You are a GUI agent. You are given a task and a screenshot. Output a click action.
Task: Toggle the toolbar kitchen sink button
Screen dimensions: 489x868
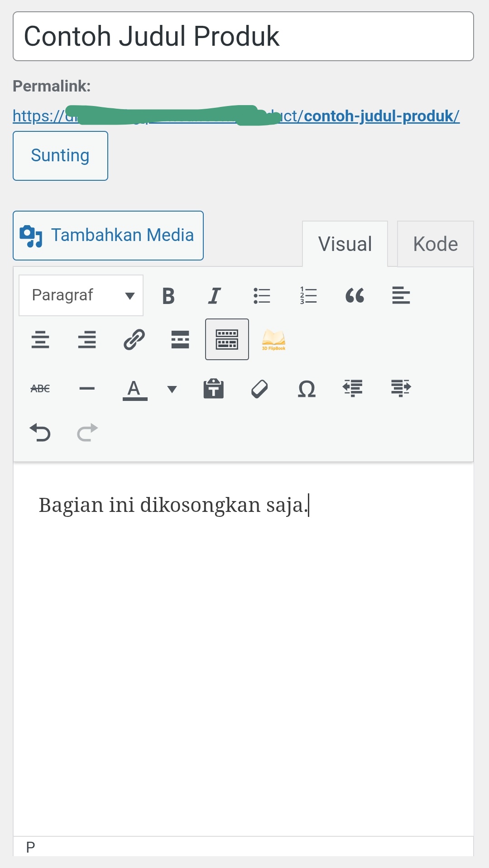(x=227, y=339)
